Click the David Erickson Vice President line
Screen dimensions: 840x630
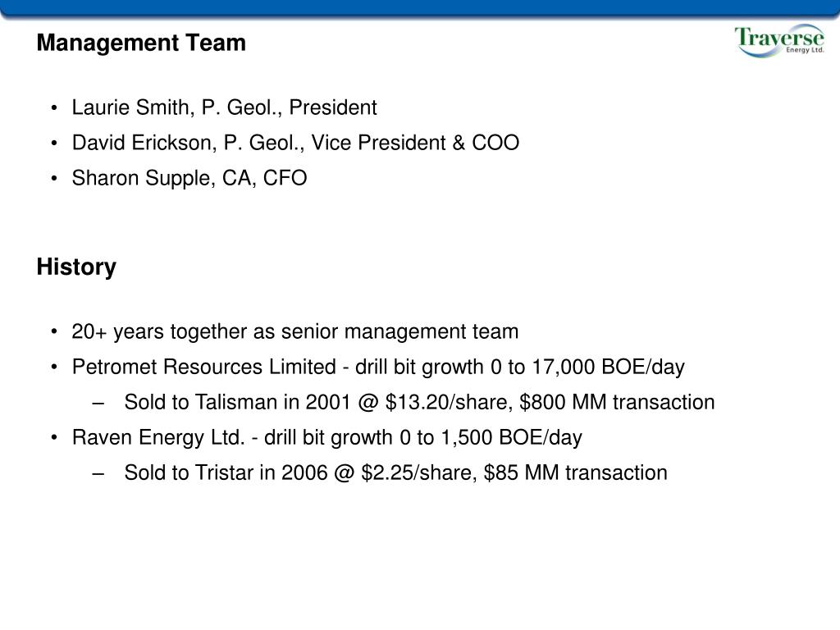tap(295, 143)
